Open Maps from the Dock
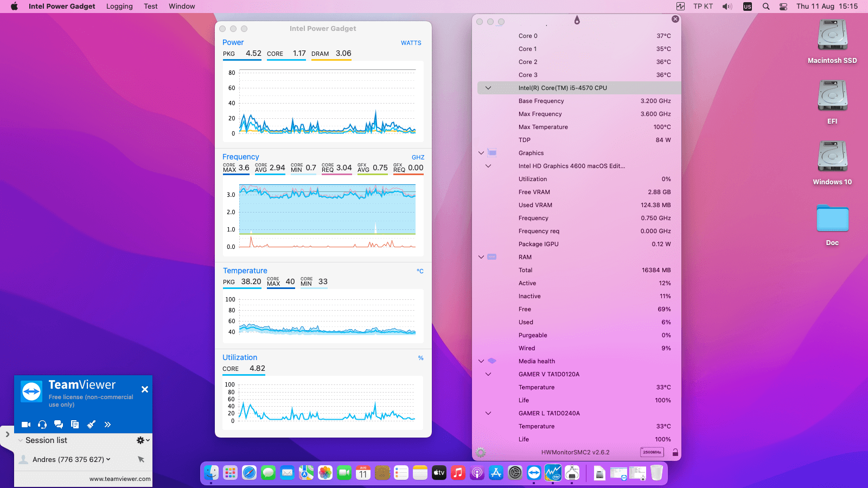Viewport: 868px width, 488px height. [306, 473]
